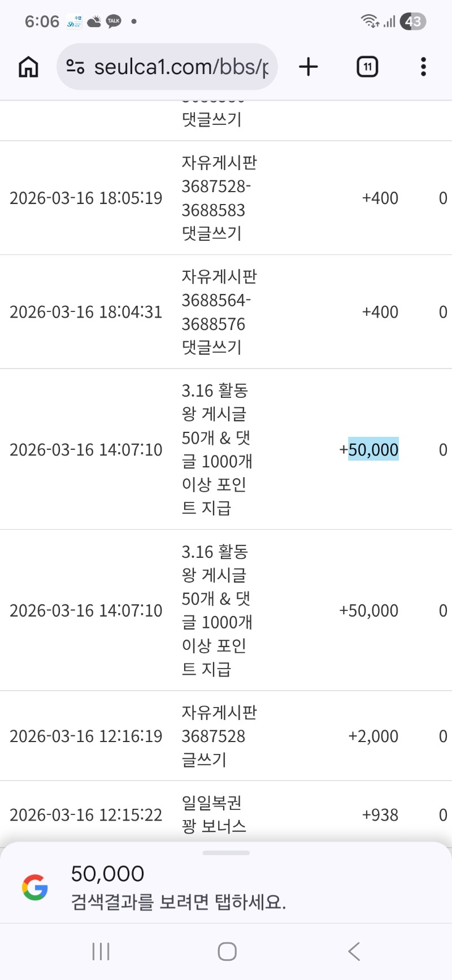
Task: Tap the second 3.16 활동왕 entry description
Action: click(216, 610)
